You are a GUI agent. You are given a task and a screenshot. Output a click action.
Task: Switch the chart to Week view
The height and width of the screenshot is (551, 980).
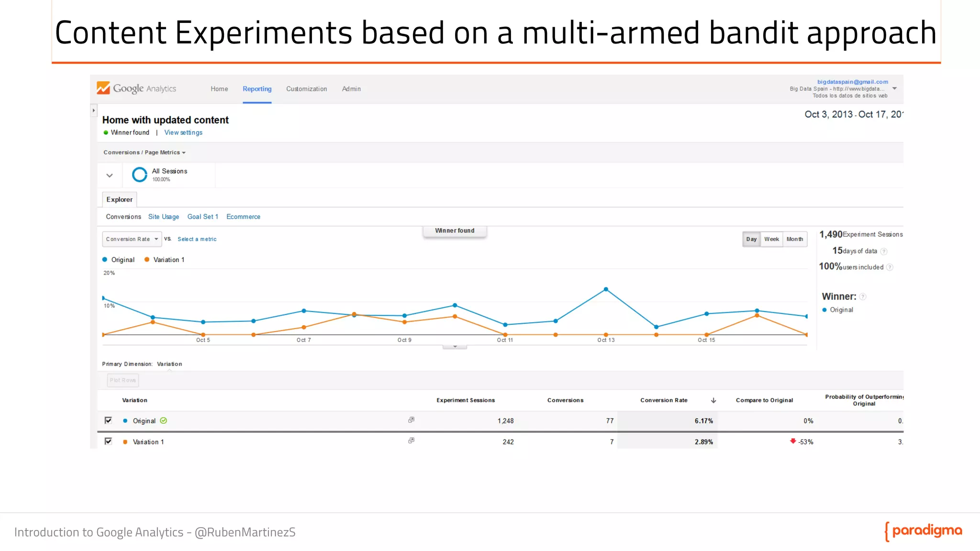pyautogui.click(x=771, y=239)
